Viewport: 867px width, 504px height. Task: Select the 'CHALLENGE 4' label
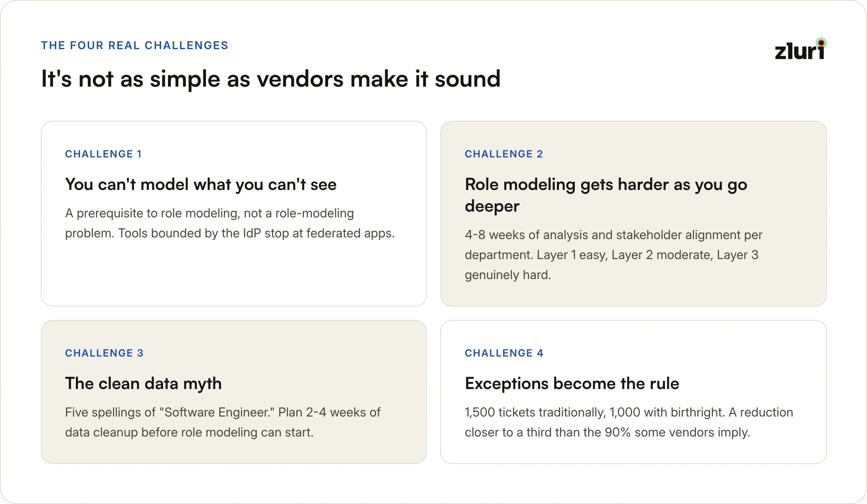click(504, 353)
